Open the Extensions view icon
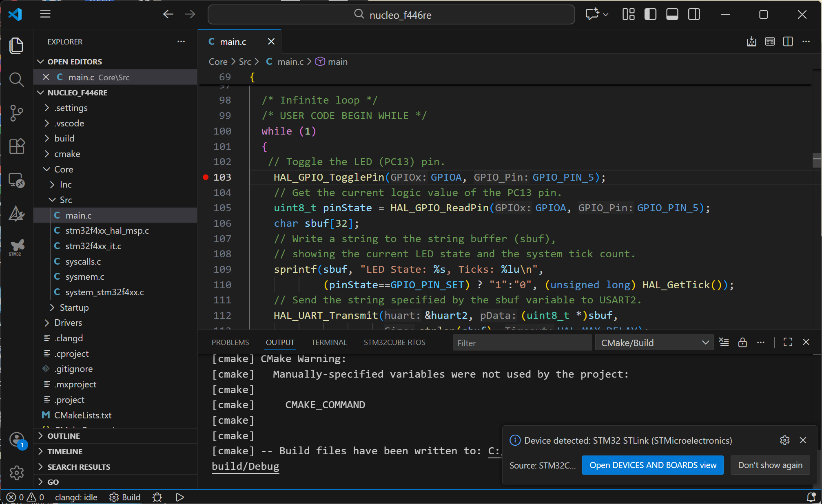822x504 pixels. 16,146
